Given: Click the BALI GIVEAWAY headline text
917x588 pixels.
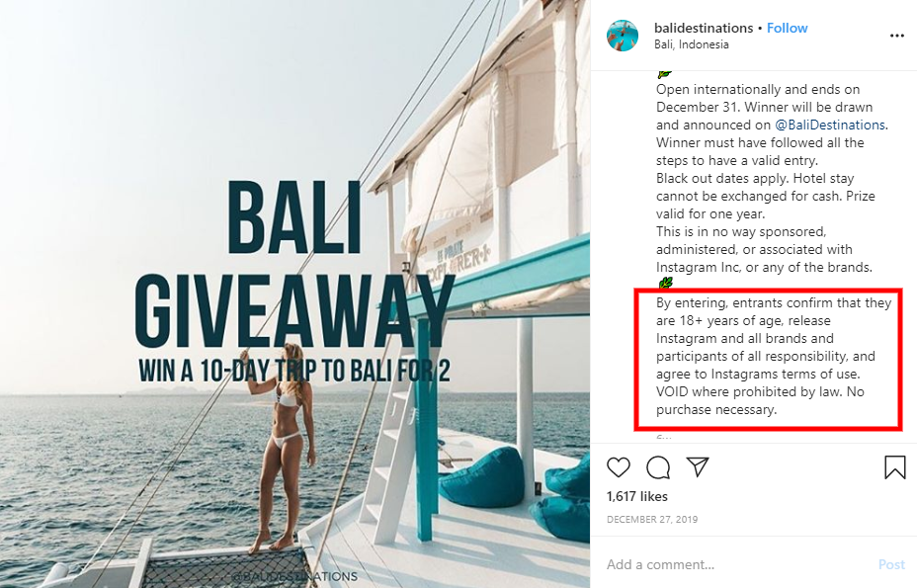Looking at the screenshot, I should tap(294, 263).
